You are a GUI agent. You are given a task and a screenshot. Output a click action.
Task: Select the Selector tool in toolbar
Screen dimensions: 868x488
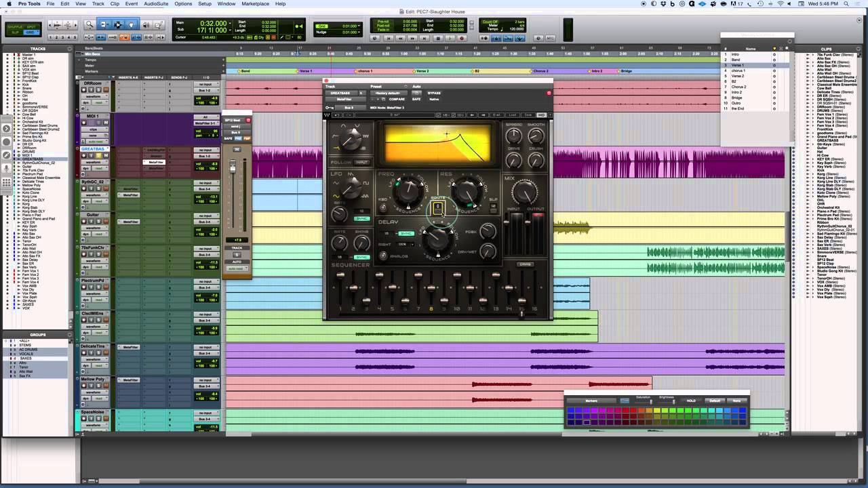pyautogui.click(x=117, y=24)
